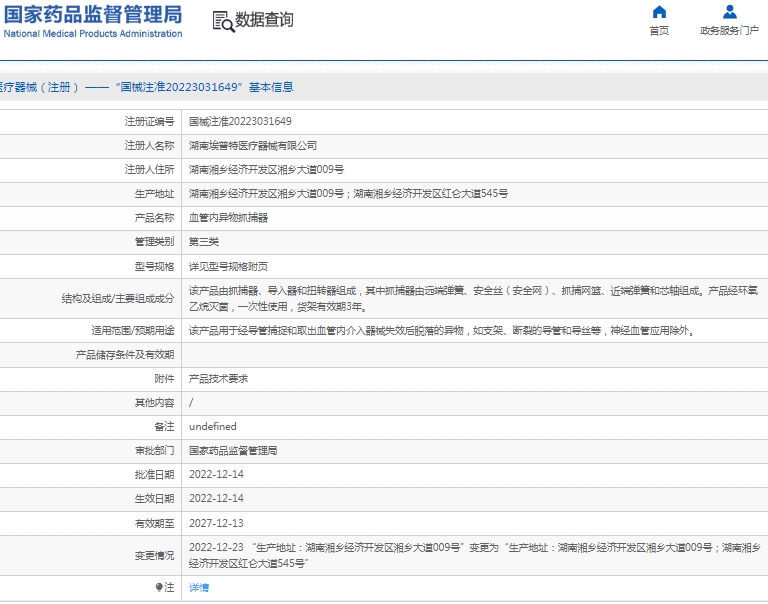Image resolution: width=768 pixels, height=604 pixels.
Task: Click the 型号规格 row label
Action: (x=154, y=266)
